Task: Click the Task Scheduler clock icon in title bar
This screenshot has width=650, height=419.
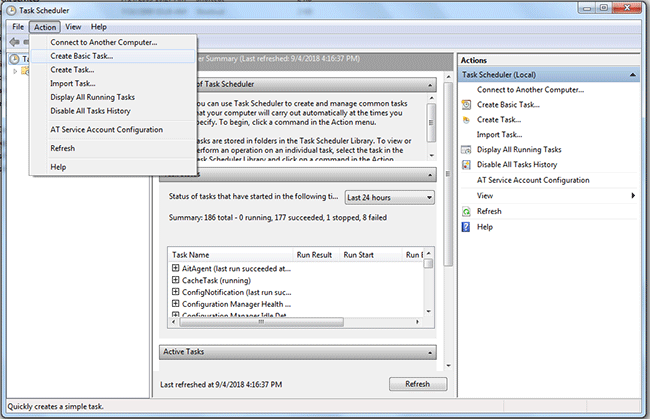Action: (x=11, y=9)
